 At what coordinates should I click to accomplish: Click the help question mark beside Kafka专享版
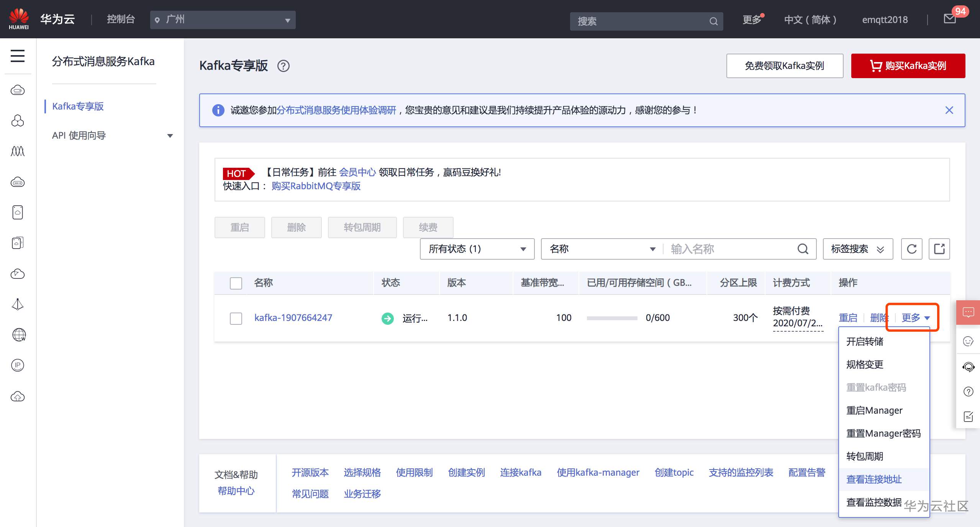(x=283, y=66)
